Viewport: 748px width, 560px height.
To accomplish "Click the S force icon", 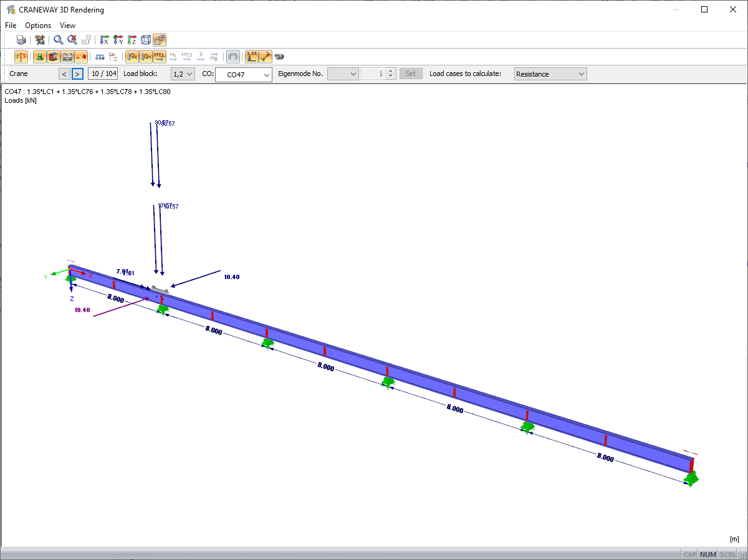I will tap(201, 57).
